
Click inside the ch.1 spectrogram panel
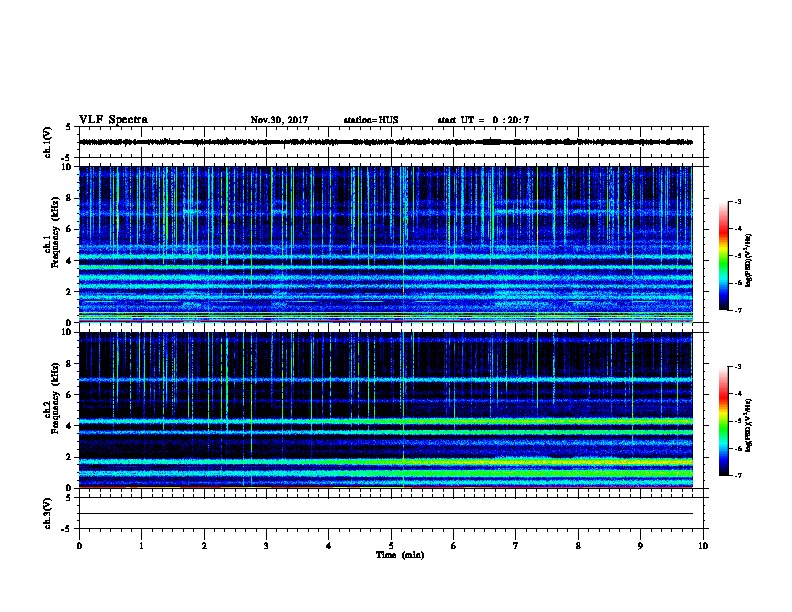pyautogui.click(x=386, y=244)
